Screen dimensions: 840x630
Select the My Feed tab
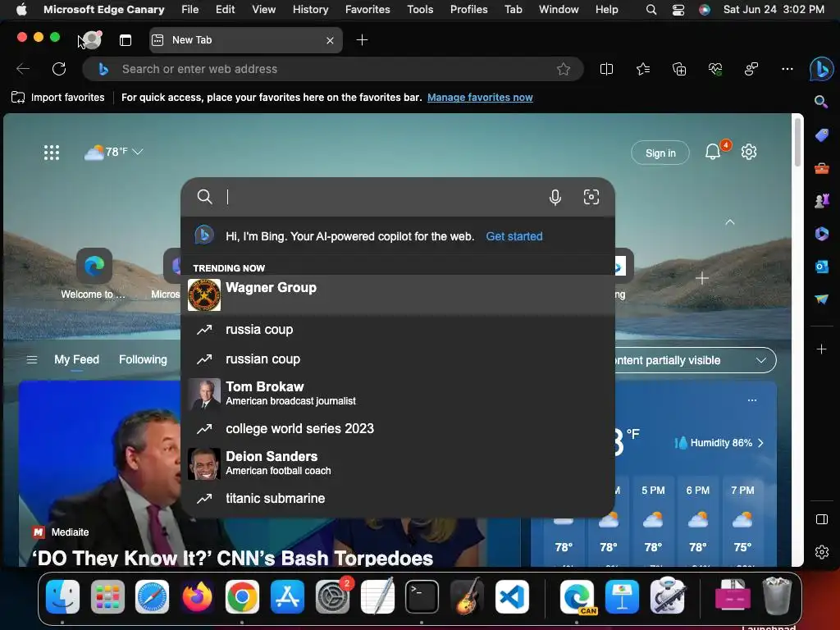[x=76, y=359]
